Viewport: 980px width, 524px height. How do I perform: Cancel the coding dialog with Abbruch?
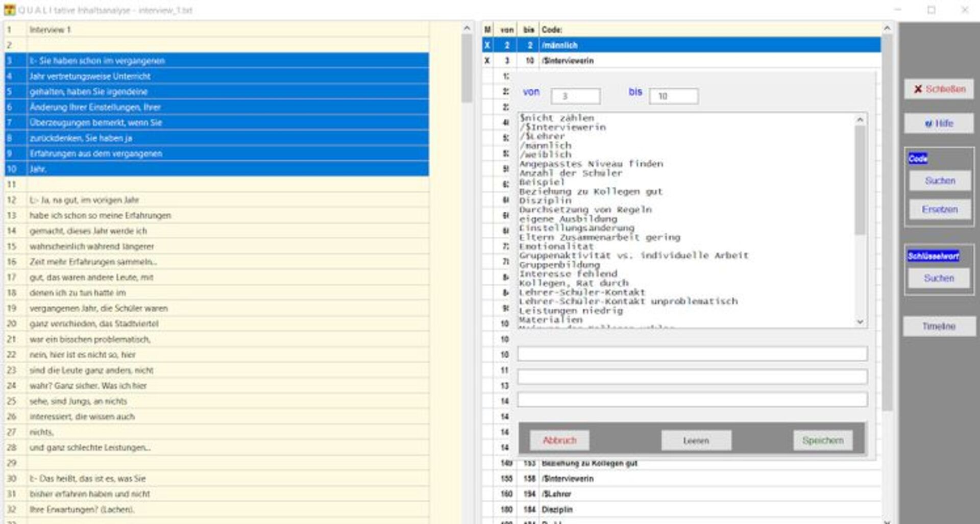[559, 440]
